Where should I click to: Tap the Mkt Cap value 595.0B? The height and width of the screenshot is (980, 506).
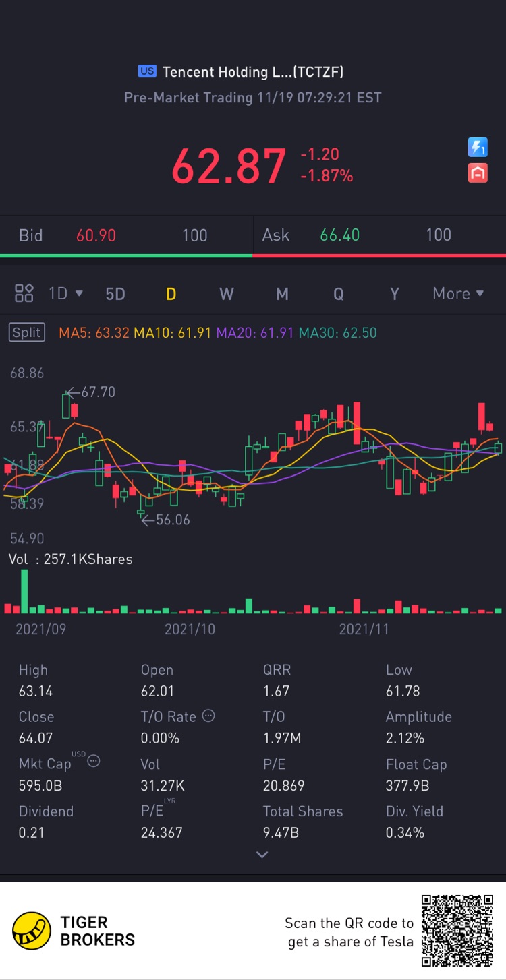(x=40, y=785)
